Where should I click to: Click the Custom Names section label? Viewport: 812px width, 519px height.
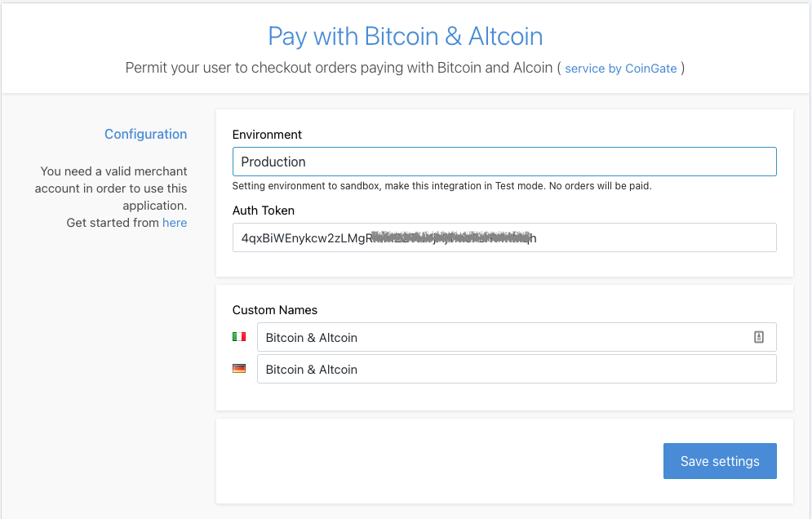274,310
